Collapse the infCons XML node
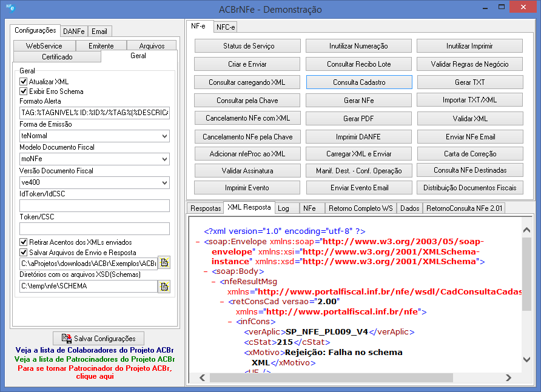 coord(230,322)
